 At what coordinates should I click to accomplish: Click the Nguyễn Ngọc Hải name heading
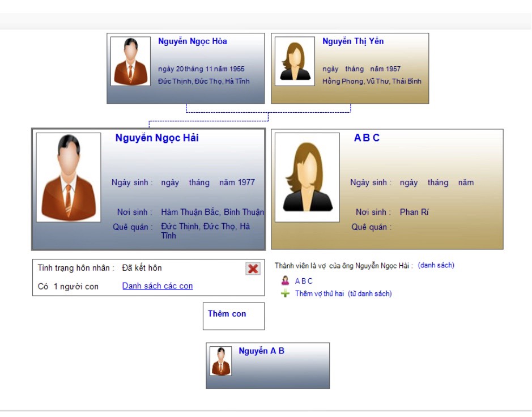[157, 138]
